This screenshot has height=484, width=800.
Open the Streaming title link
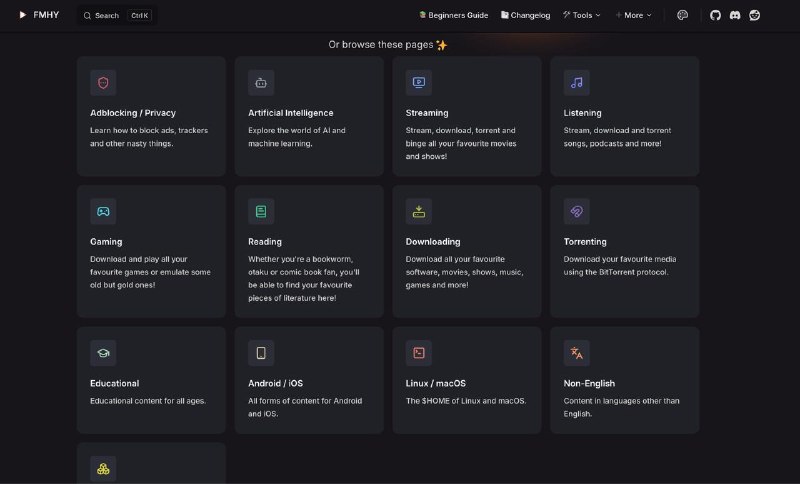click(x=427, y=113)
